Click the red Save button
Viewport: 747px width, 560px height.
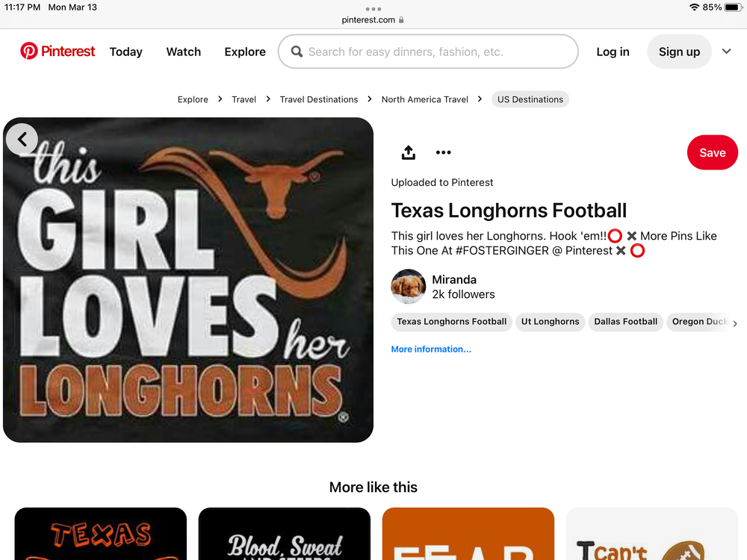pyautogui.click(x=712, y=152)
